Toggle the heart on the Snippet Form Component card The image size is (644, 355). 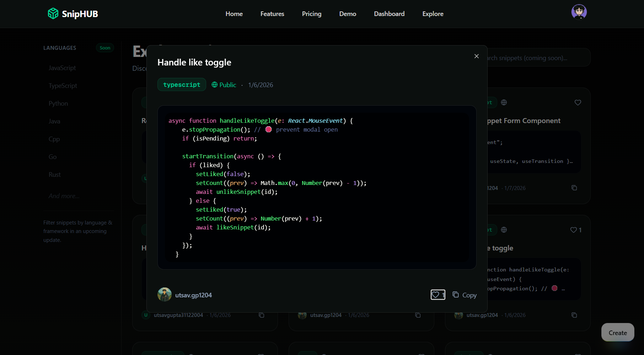pos(578,102)
